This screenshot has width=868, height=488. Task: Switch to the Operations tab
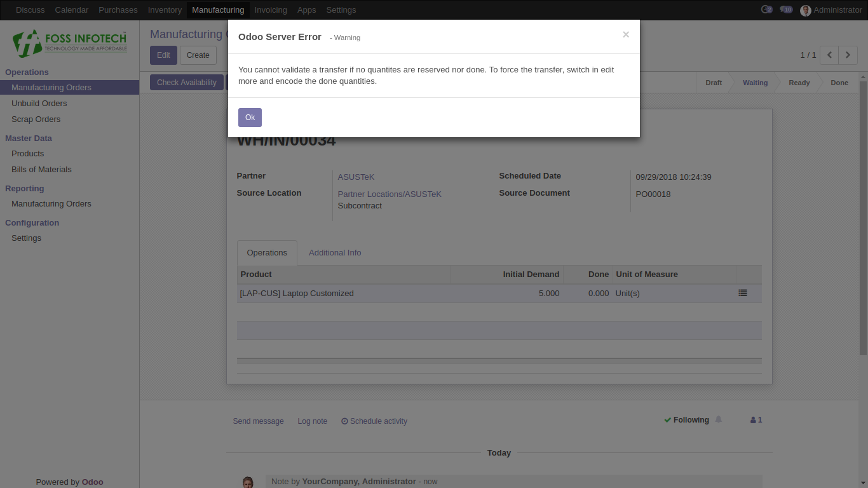(x=267, y=253)
